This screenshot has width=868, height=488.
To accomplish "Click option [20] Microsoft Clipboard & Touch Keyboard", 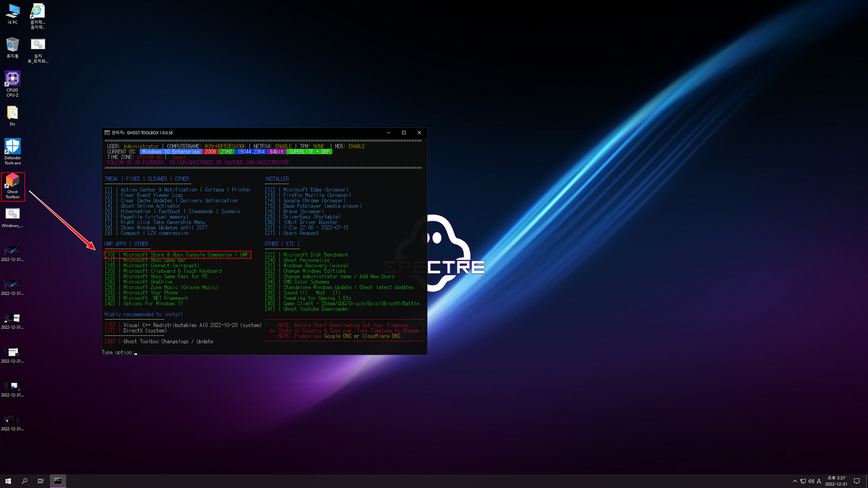I will (x=163, y=271).
